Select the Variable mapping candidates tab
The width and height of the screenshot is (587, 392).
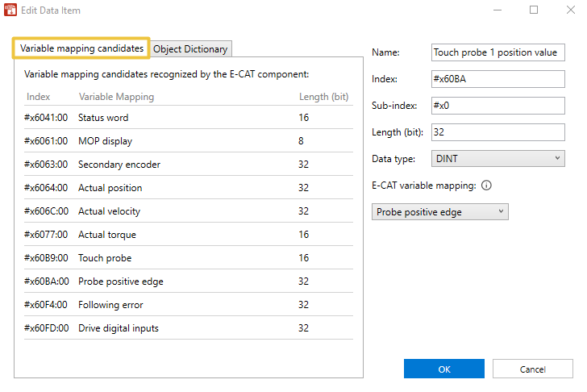[81, 48]
